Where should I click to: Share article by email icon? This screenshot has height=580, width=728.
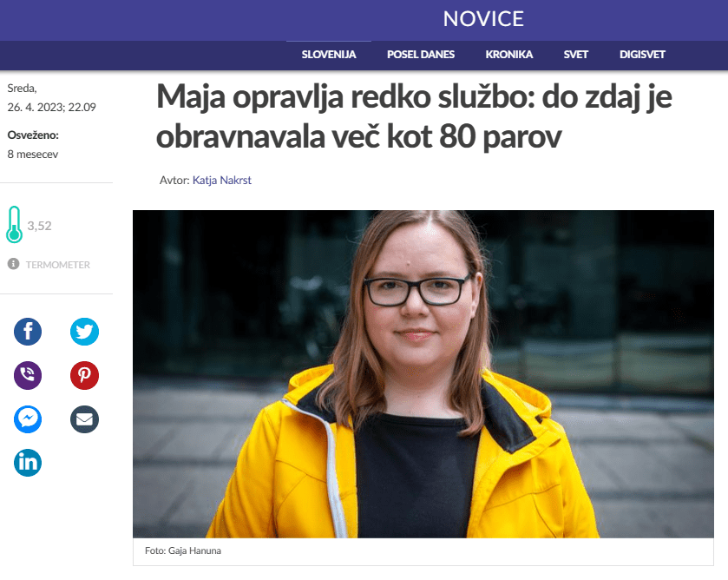click(84, 419)
